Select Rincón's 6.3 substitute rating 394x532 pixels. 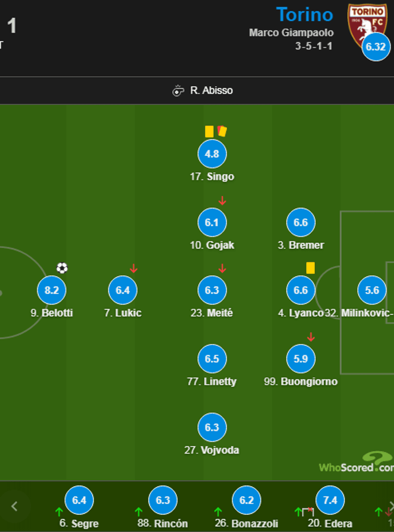tap(163, 500)
